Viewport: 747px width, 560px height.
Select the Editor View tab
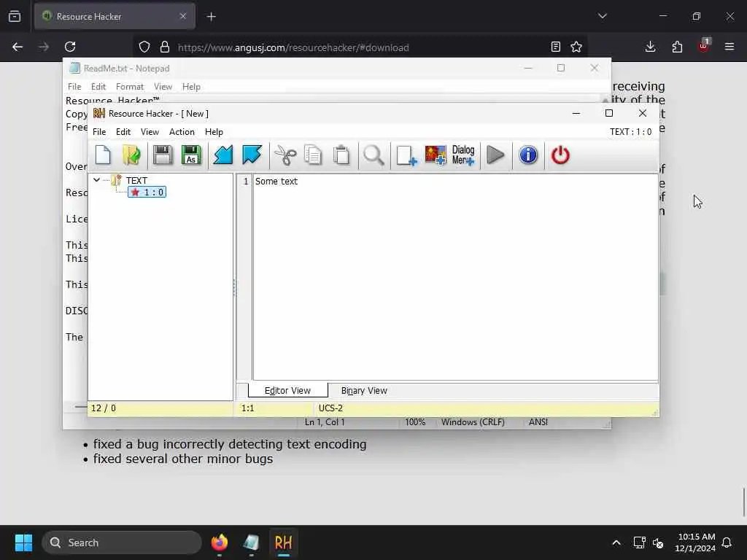pyautogui.click(x=287, y=391)
